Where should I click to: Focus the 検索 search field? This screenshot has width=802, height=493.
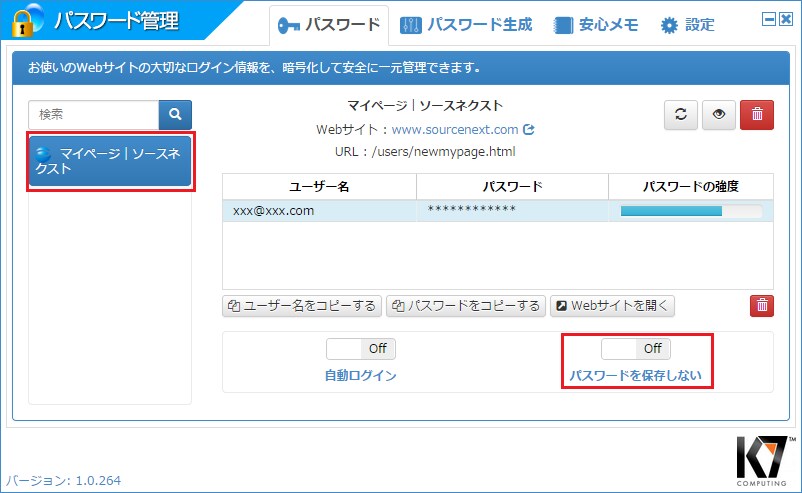pyautogui.click(x=94, y=115)
